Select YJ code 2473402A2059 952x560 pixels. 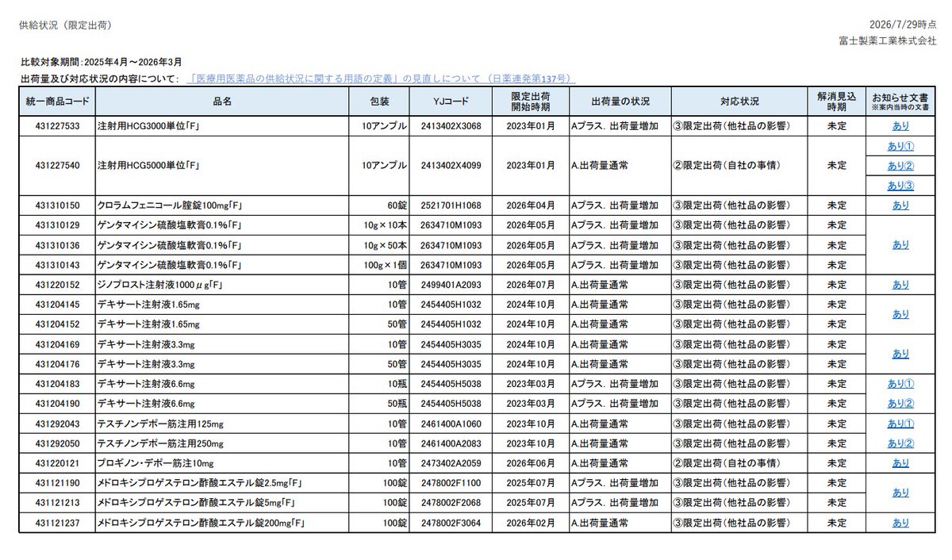click(x=451, y=463)
